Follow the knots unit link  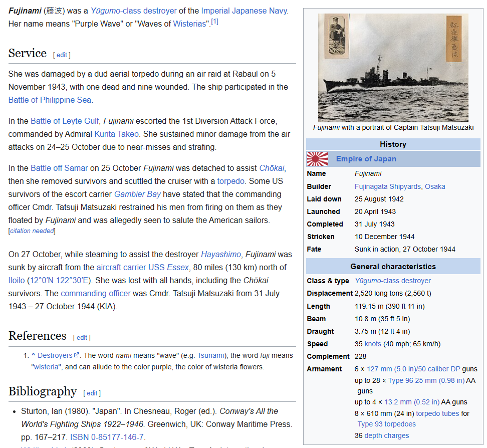tap(373, 344)
